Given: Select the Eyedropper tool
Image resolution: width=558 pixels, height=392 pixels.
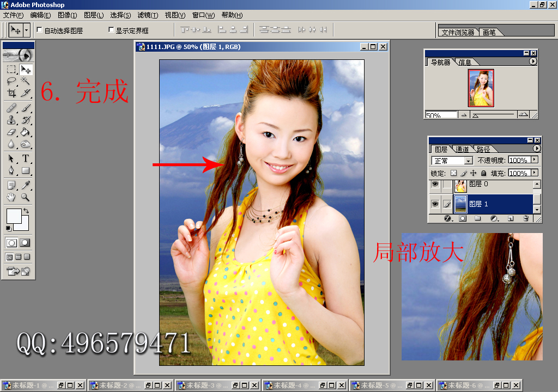Looking at the screenshot, I should (25, 185).
